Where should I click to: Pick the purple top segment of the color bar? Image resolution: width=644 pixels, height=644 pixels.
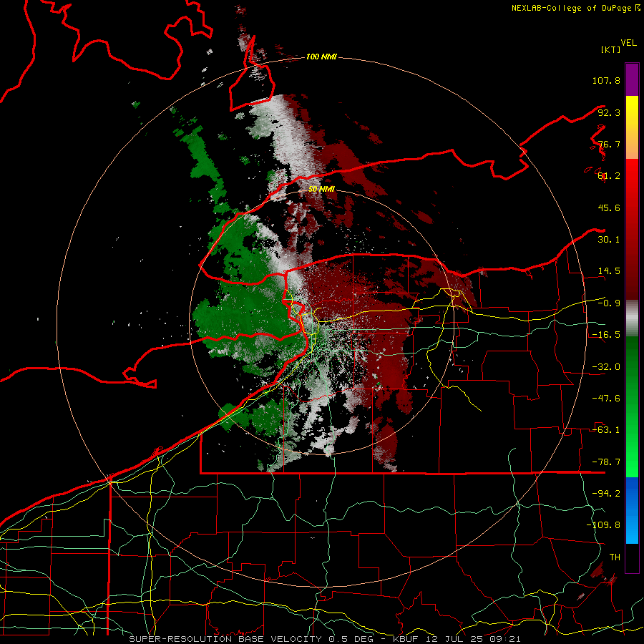coord(632,79)
